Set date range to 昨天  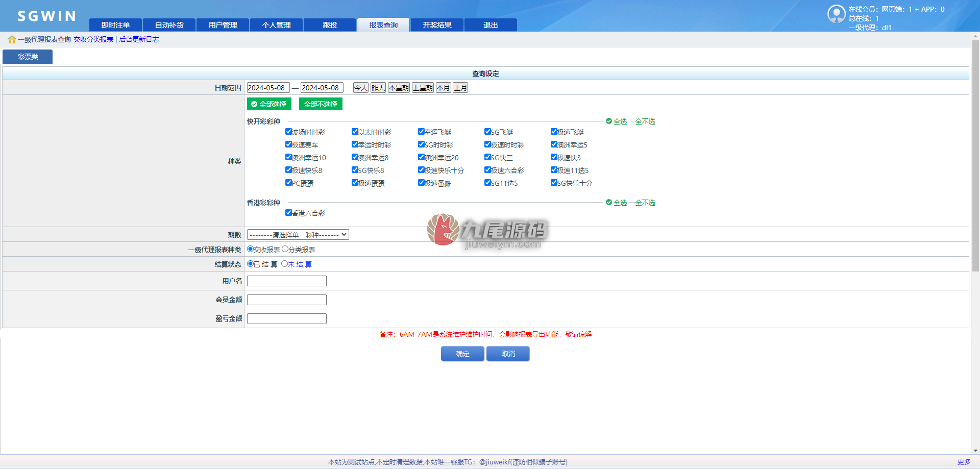click(378, 88)
